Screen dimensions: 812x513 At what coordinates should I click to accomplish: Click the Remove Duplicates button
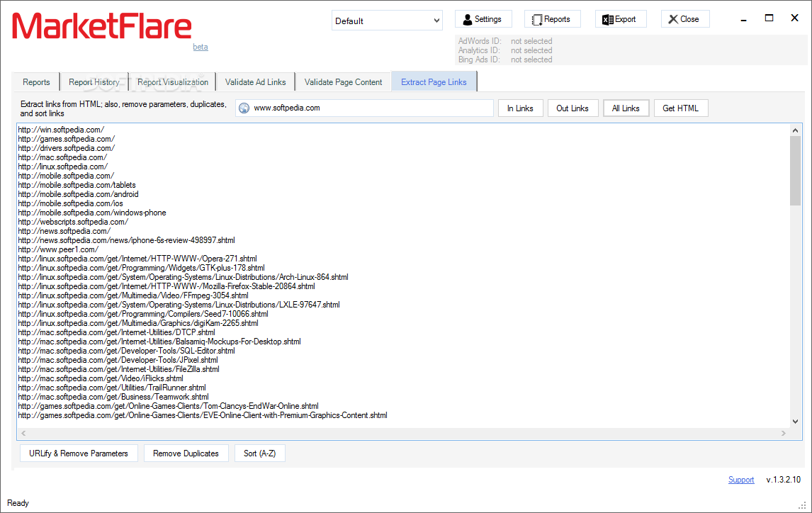click(186, 453)
